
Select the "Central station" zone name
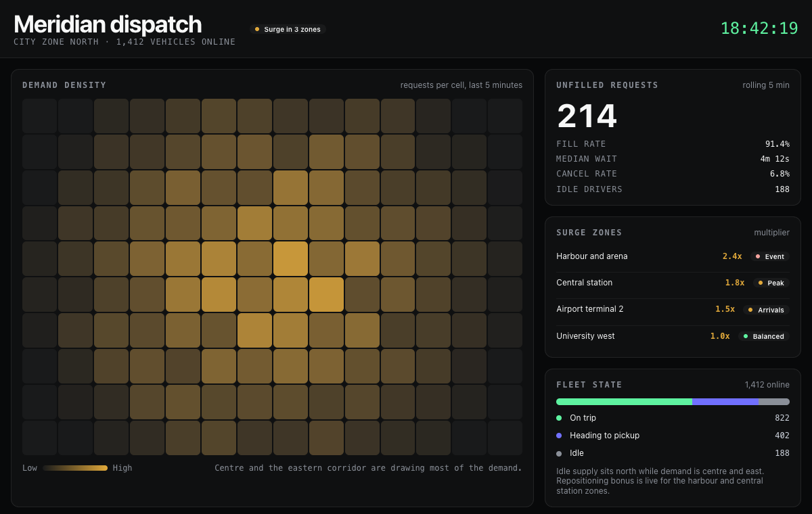click(x=585, y=283)
